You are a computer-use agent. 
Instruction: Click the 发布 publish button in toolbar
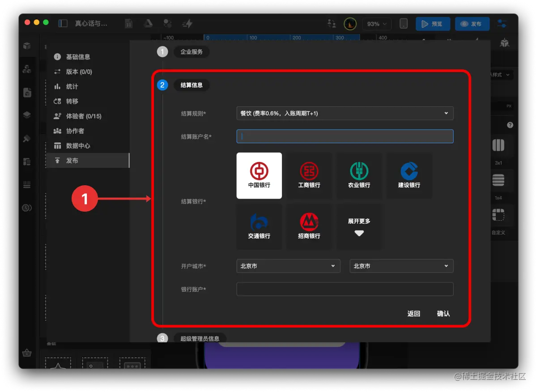[472, 24]
